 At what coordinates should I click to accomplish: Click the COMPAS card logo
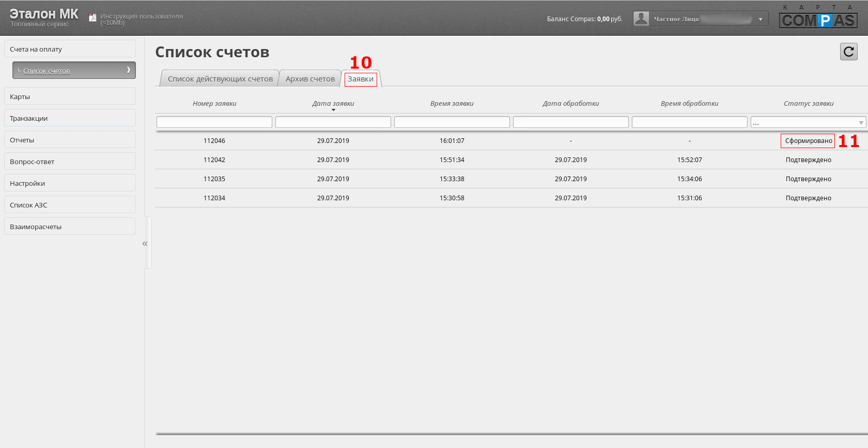pyautogui.click(x=818, y=17)
